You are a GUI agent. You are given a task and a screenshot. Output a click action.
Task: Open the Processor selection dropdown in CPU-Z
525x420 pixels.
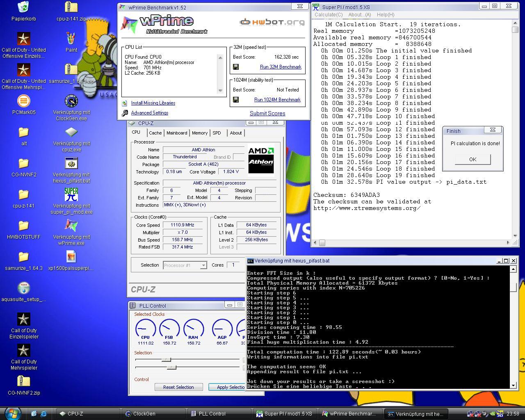click(185, 265)
